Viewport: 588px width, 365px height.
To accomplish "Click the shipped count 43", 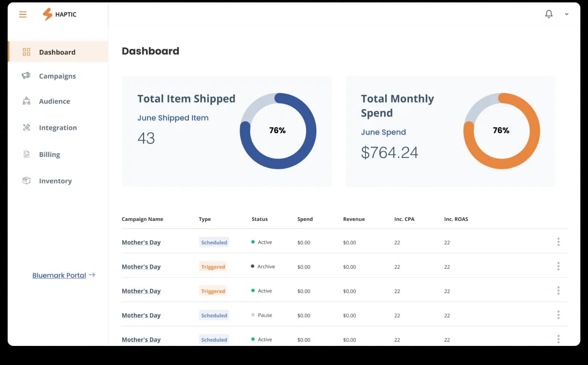I will click(x=146, y=138).
